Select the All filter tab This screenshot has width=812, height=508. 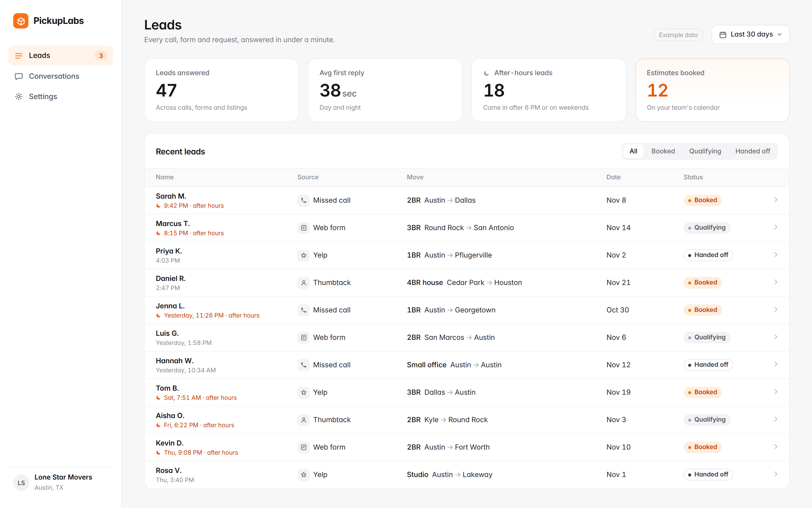point(633,151)
